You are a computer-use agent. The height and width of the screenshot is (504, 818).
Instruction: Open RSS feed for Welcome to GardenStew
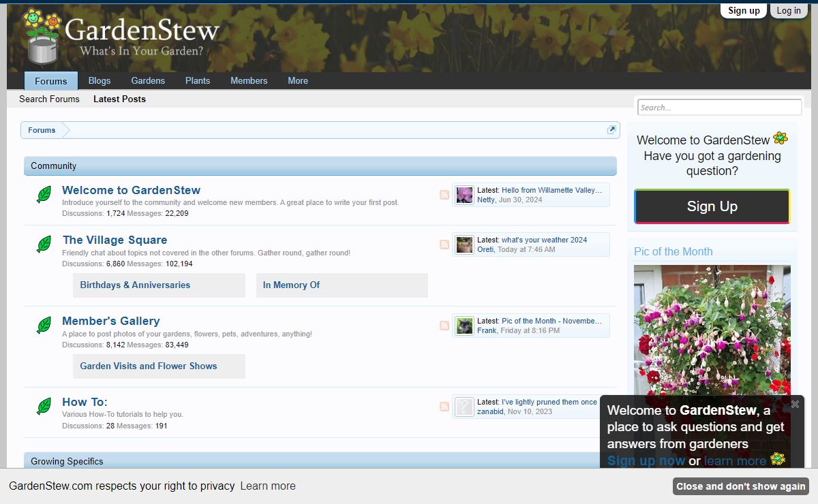pyautogui.click(x=444, y=195)
